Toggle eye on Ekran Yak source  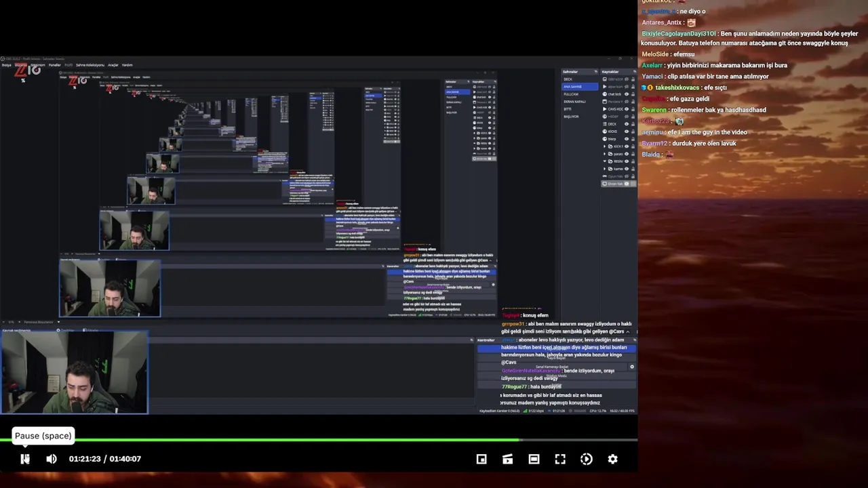click(627, 184)
